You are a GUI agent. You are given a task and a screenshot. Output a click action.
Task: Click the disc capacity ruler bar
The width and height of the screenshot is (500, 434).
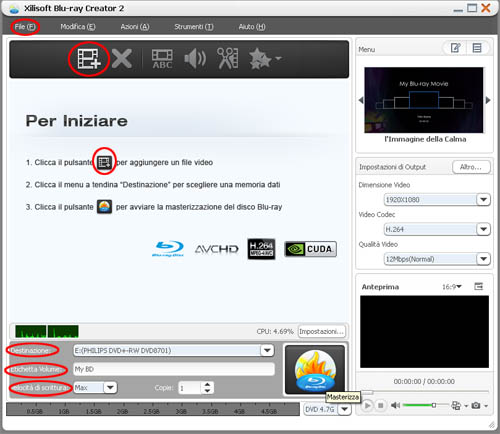coord(153,409)
